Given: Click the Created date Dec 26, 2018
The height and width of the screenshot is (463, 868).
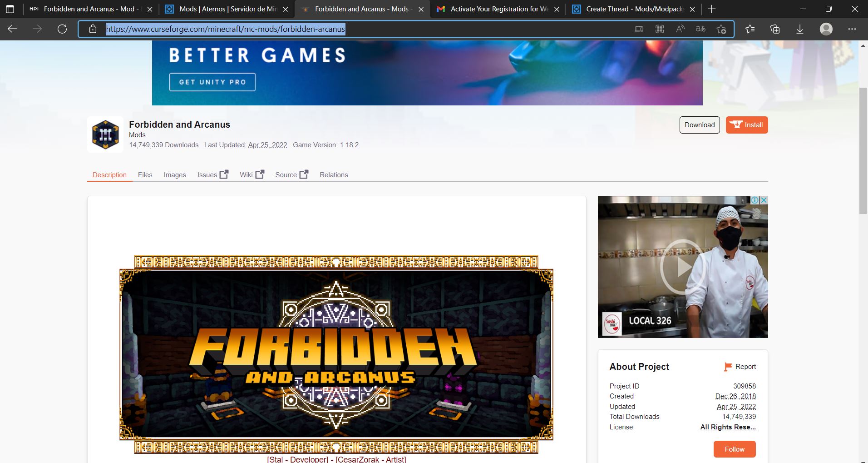Looking at the screenshot, I should pos(735,396).
